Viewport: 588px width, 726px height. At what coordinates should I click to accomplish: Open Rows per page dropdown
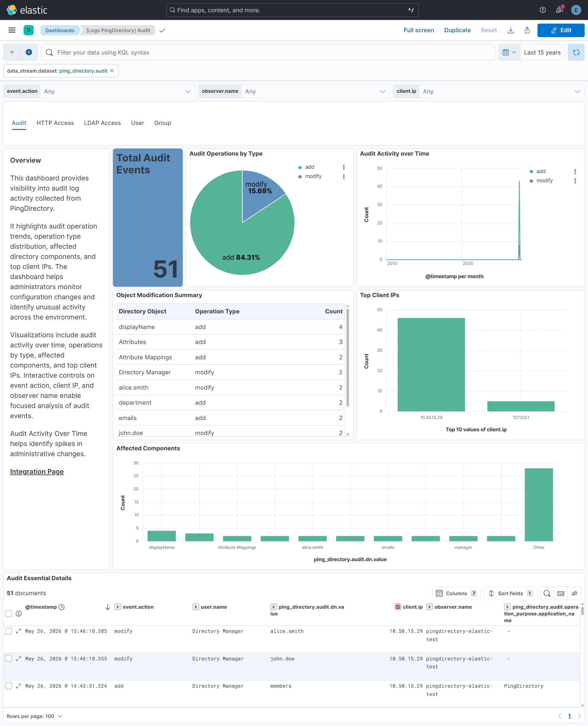coord(35,716)
